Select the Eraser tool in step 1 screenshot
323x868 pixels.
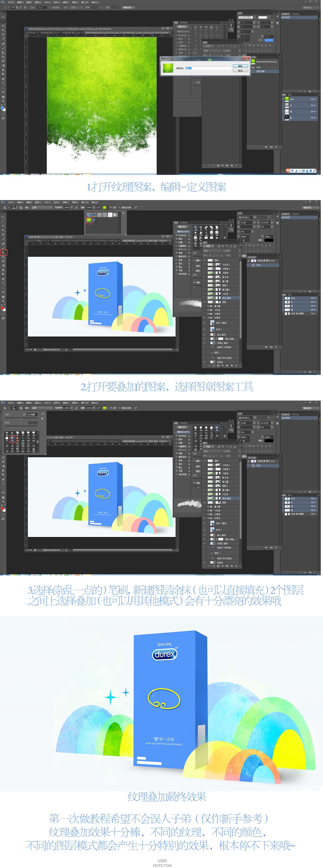[3, 61]
